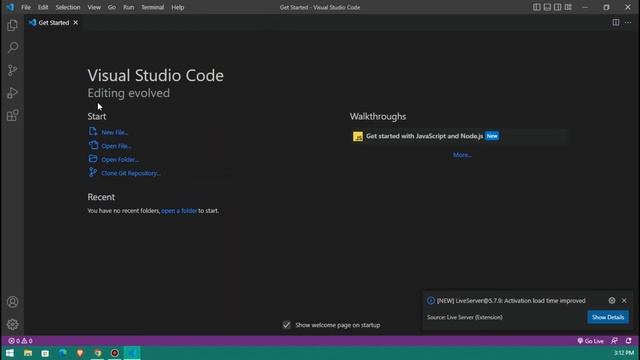Click the Open File... link
The image size is (640, 360).
pyautogui.click(x=116, y=146)
